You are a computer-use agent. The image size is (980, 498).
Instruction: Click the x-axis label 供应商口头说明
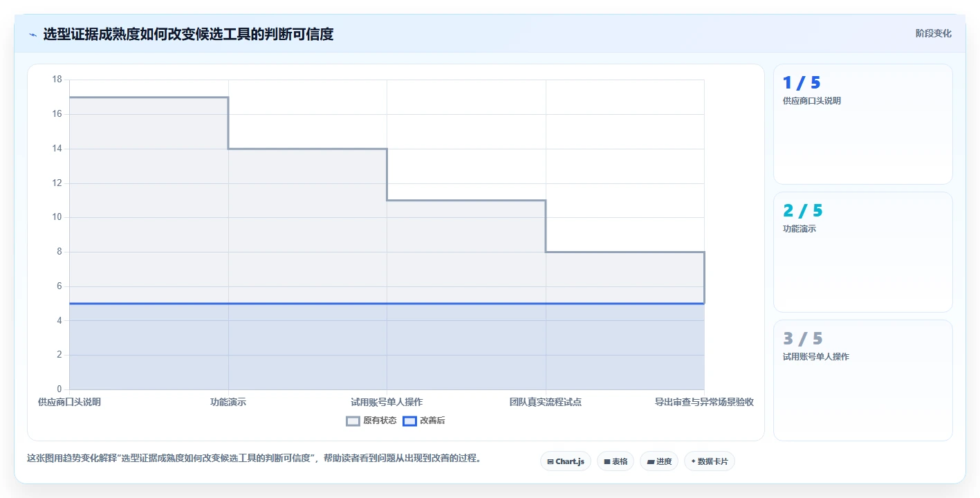pyautogui.click(x=69, y=402)
